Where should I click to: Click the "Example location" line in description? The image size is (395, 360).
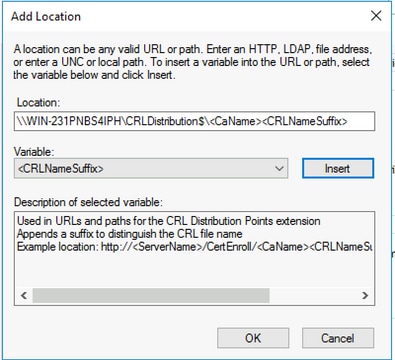pos(194,247)
